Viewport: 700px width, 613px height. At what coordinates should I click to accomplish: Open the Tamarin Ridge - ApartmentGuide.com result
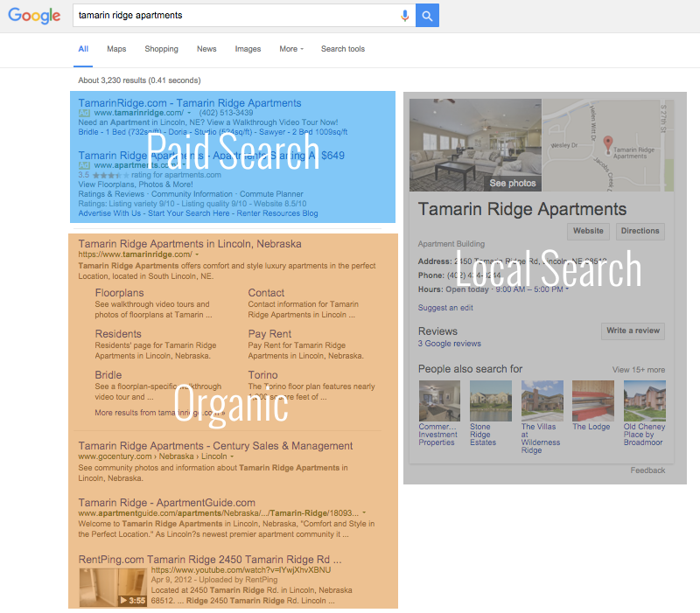(x=166, y=503)
